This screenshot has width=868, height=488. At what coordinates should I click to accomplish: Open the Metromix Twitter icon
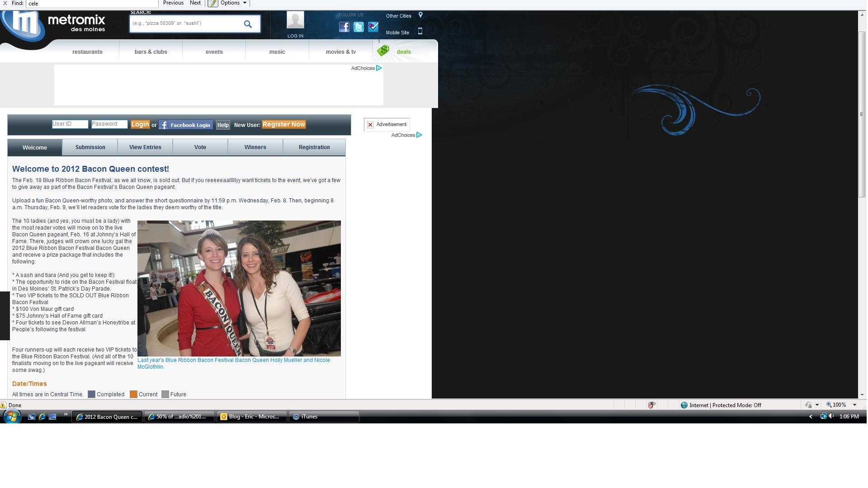[359, 27]
